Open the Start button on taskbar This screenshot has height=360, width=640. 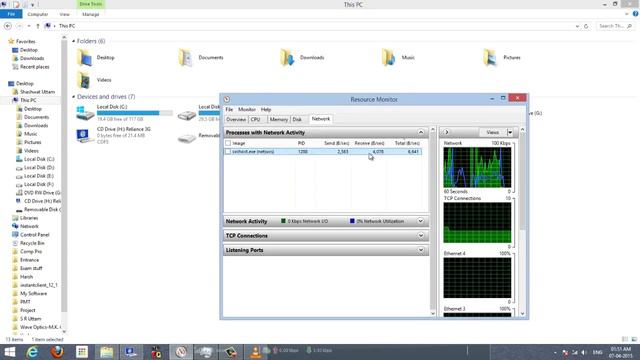[x=9, y=352]
